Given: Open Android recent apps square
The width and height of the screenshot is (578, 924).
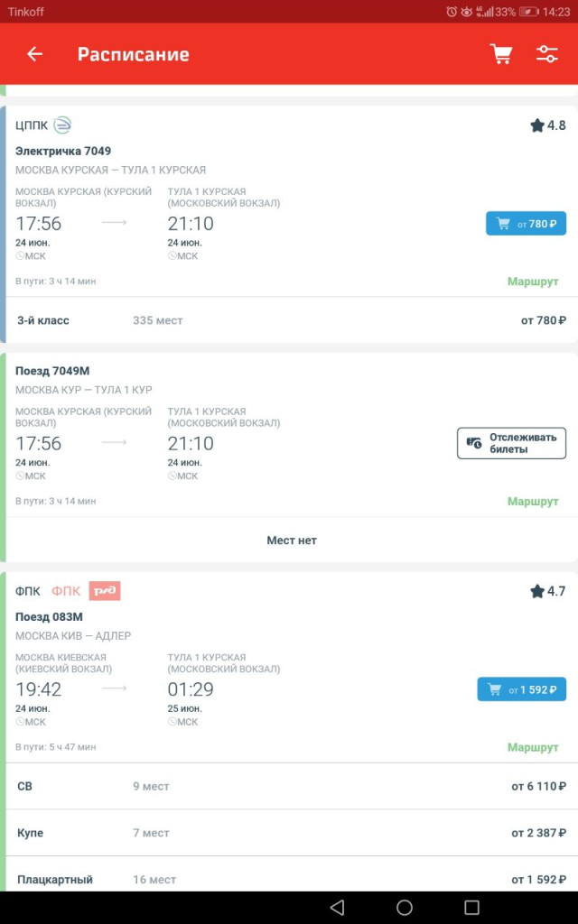Looking at the screenshot, I should coord(471,907).
